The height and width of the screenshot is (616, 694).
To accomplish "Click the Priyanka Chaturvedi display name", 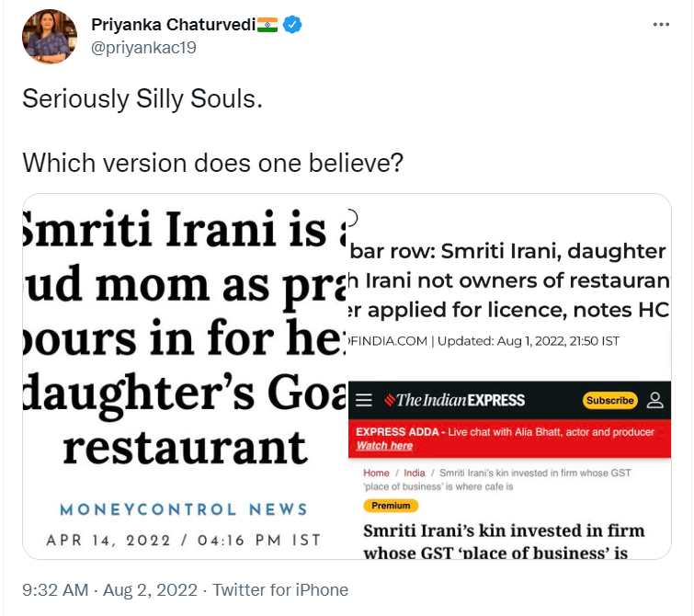I will [176, 25].
